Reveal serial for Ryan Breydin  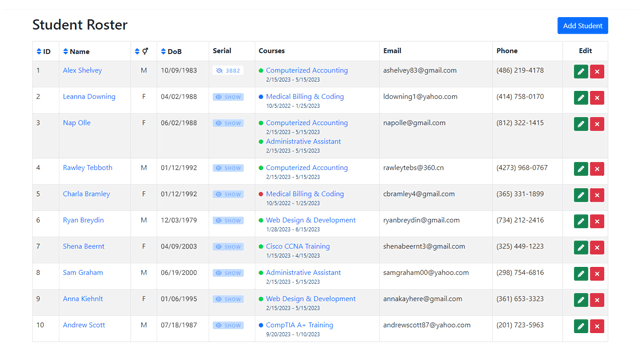[228, 220]
